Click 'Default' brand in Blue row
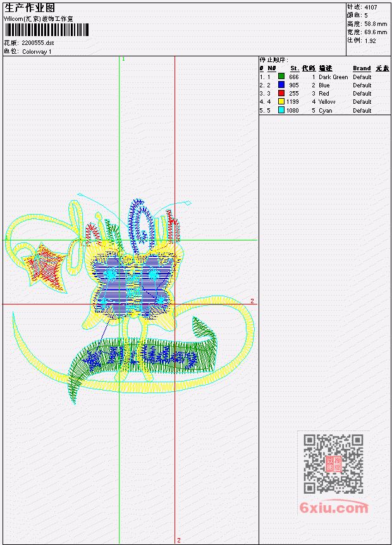392x545 pixels. (x=362, y=85)
